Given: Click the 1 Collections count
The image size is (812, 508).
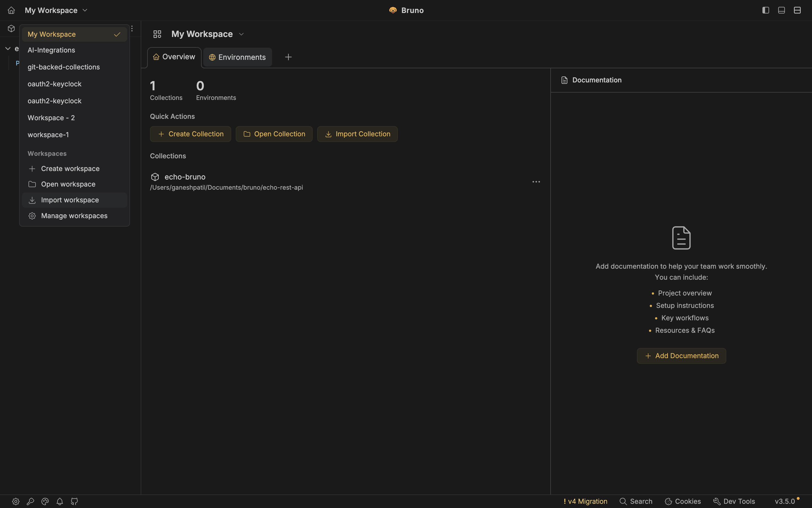Looking at the screenshot, I should [166, 90].
